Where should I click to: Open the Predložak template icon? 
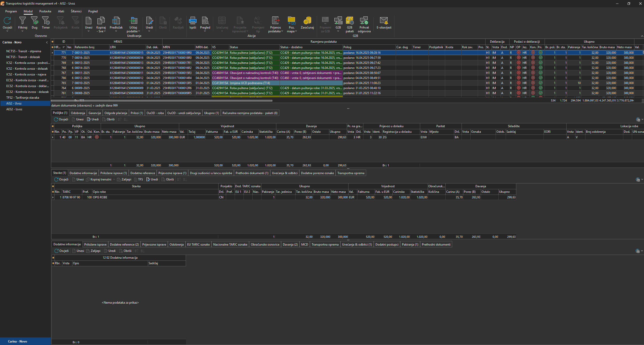tap(116, 21)
